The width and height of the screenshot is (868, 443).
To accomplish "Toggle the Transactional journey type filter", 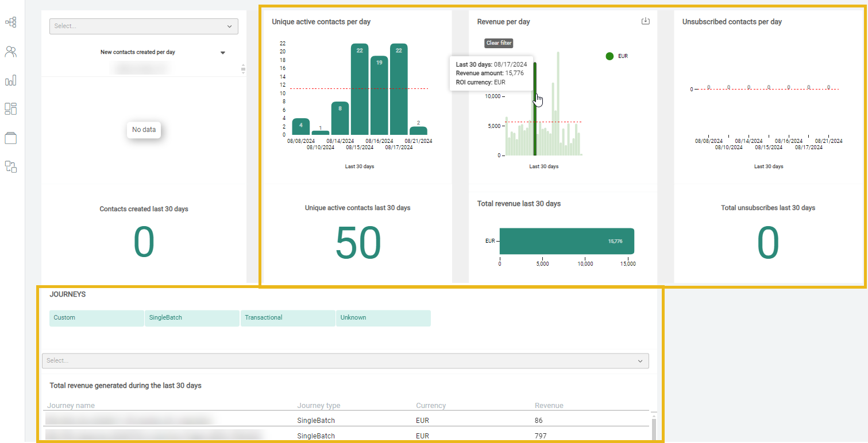I will pyautogui.click(x=287, y=318).
